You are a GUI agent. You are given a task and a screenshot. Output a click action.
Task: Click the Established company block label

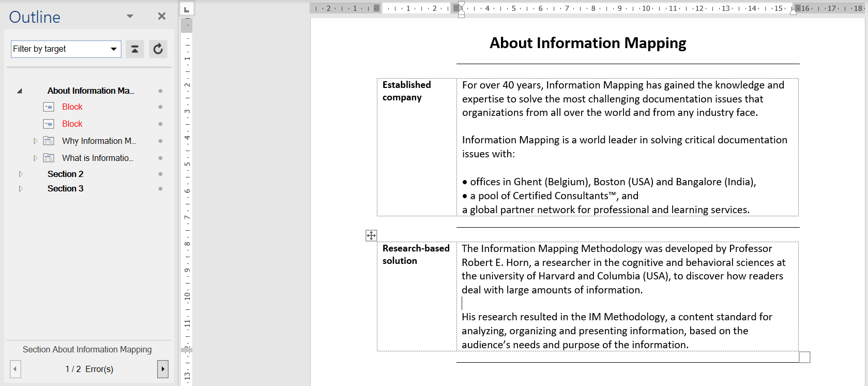tap(407, 91)
